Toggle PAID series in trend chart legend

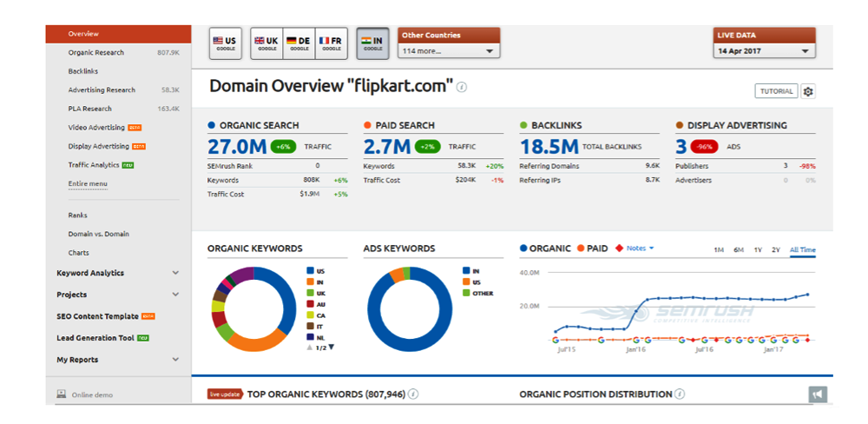pos(592,248)
